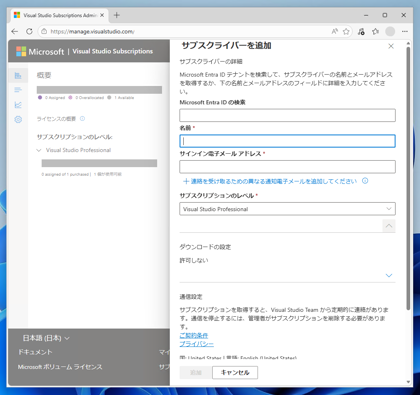Click the 許可しない value text
This screenshot has height=395, width=420.
(194, 260)
